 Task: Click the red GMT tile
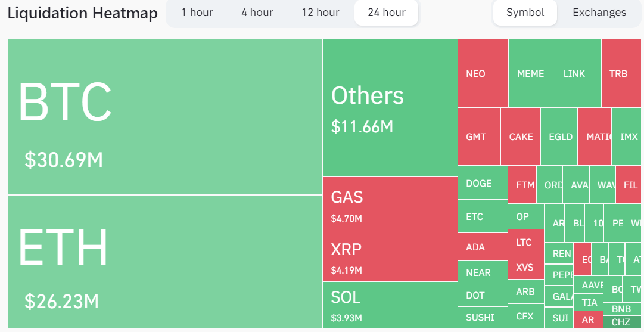(478, 136)
